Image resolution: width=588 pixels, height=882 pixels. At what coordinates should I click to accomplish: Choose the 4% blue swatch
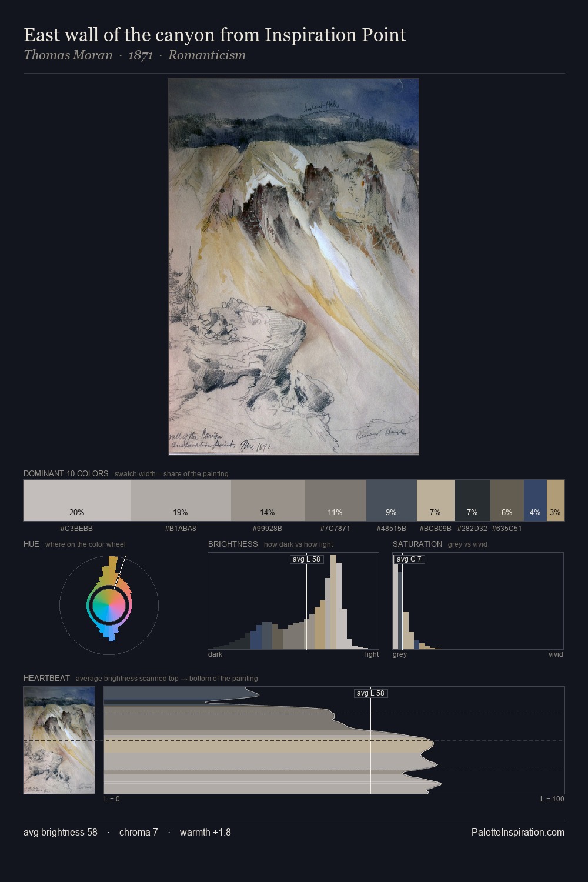coord(535,500)
